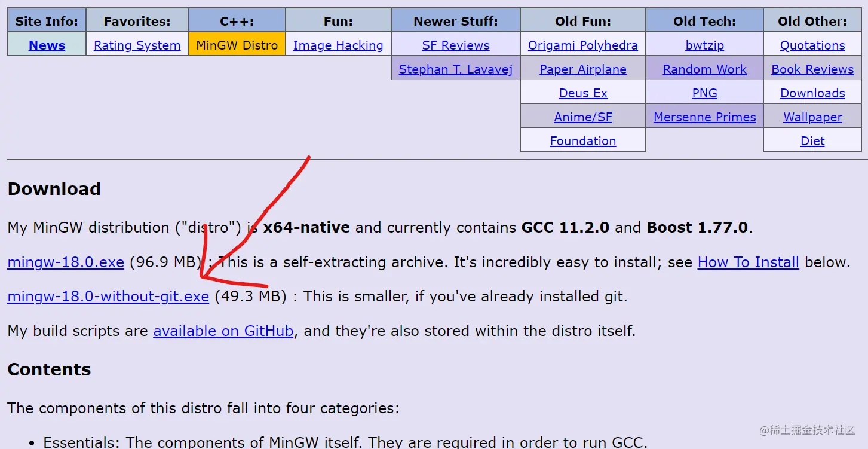Screen dimensions: 868x449
Task: Click the Favorites: header cell
Action: tap(137, 21)
